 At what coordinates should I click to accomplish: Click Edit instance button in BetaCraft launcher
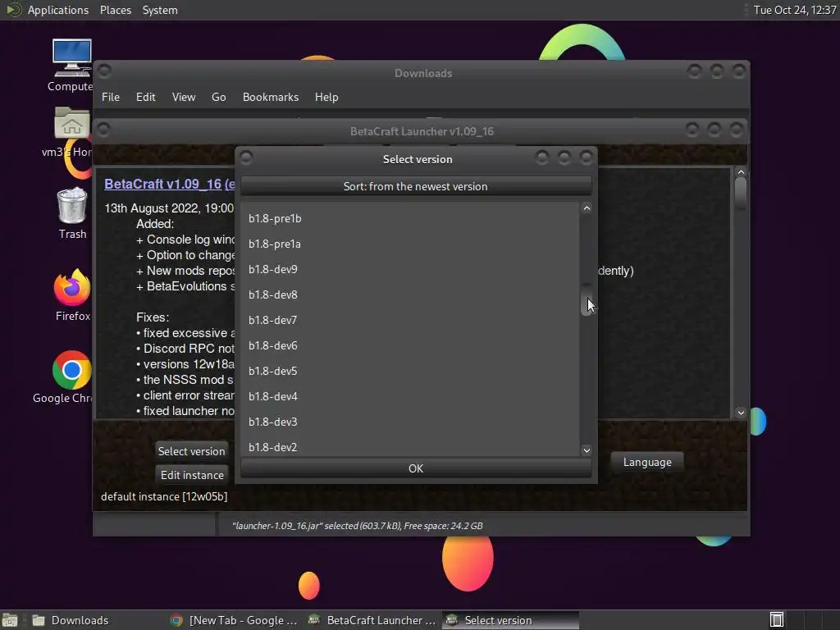click(192, 475)
